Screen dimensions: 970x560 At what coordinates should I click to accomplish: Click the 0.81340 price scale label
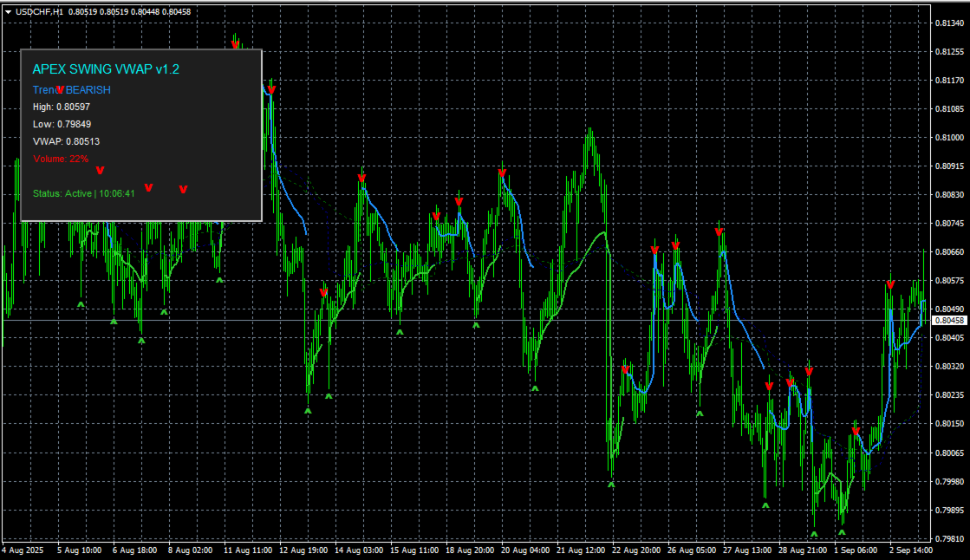[x=949, y=23]
